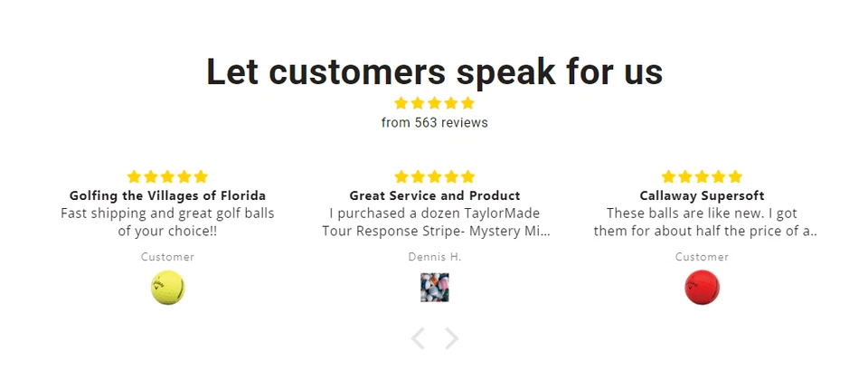
Task: Read the "Fast shipping and great golf balls" review
Action: (167, 222)
